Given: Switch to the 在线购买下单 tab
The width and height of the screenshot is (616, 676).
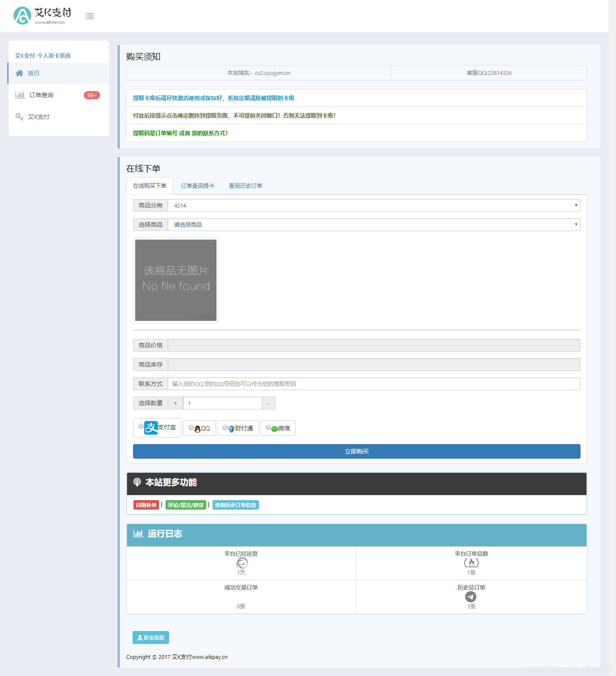Looking at the screenshot, I should tap(150, 186).
